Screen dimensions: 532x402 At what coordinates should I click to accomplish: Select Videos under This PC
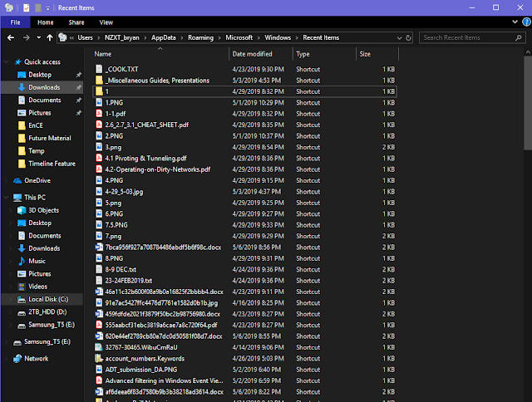(37, 287)
